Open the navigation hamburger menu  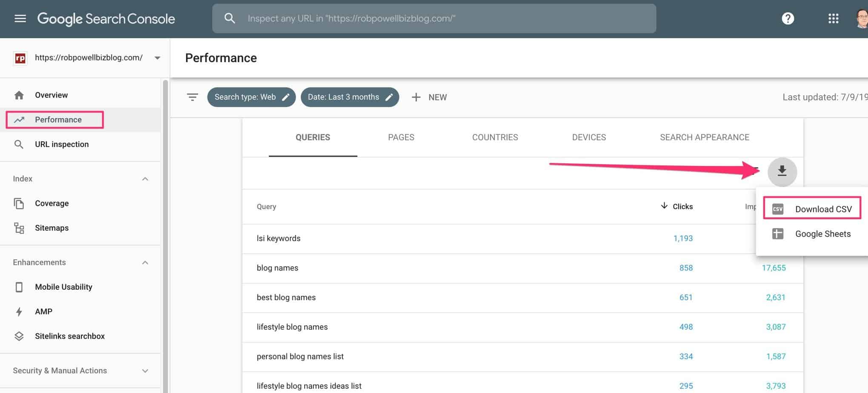20,18
